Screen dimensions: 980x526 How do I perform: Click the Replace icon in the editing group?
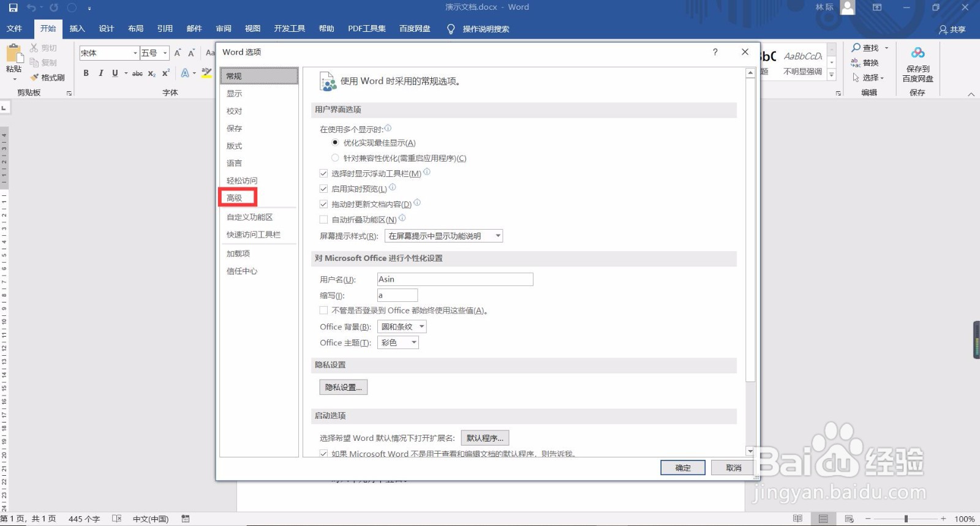pos(856,62)
